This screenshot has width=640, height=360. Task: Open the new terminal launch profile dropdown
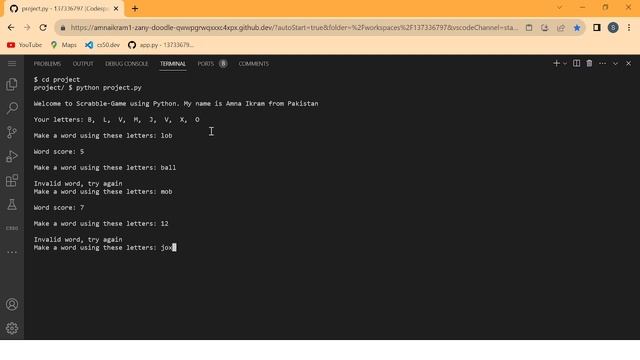(565, 63)
